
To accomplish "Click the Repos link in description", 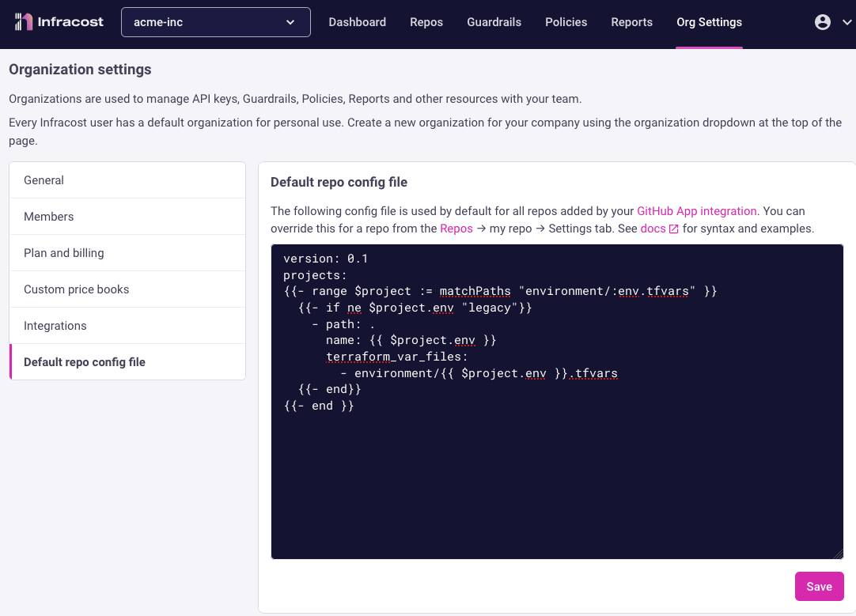I will point(456,229).
